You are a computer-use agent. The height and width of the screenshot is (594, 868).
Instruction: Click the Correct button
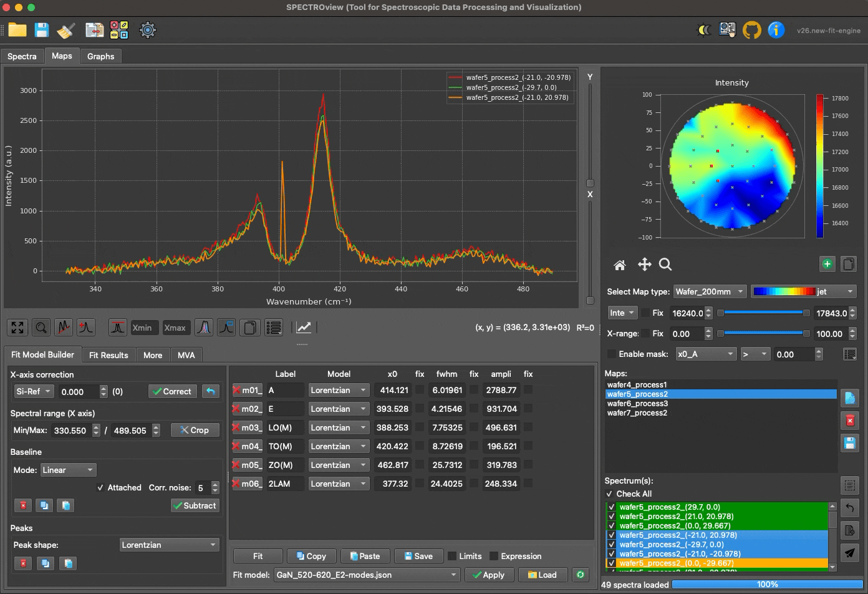(173, 391)
